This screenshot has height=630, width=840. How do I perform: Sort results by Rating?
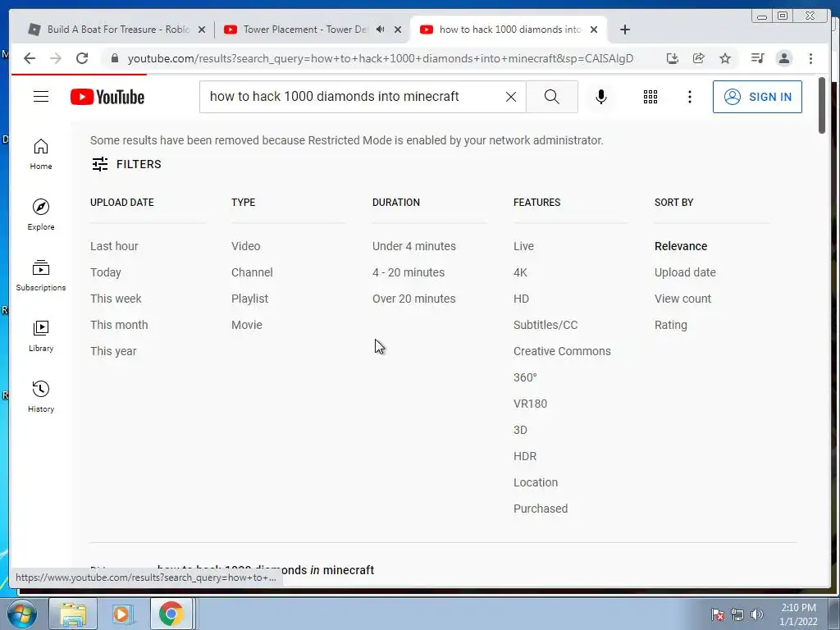(x=671, y=325)
